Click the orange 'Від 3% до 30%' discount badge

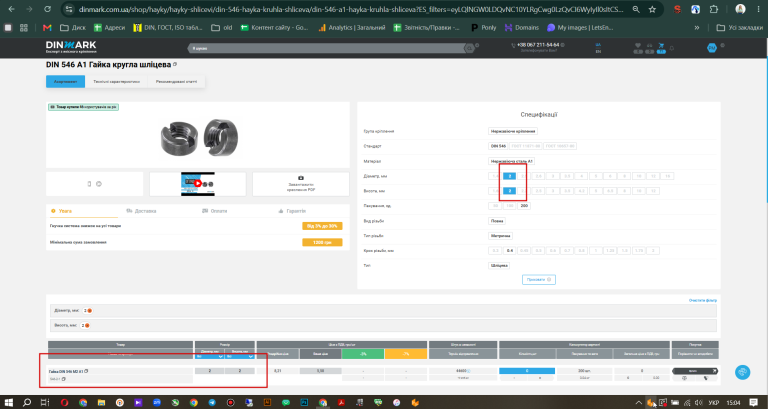[x=322, y=226]
